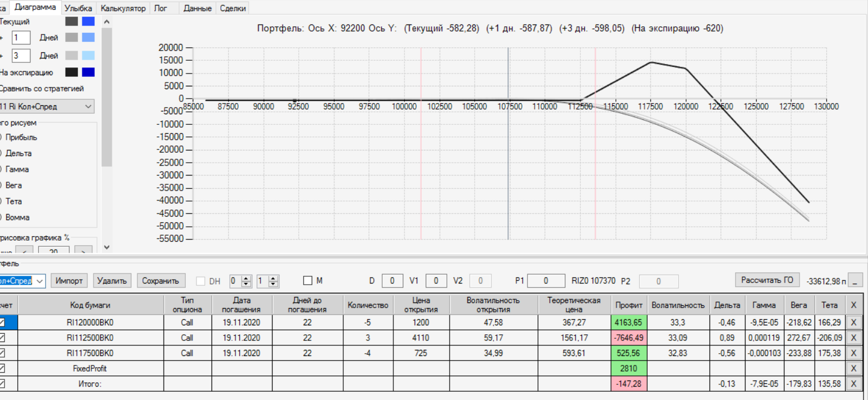Viewport: 868px width, 400px height.
Task: Open the light gray swatch for +3 Дней
Action: 71,55
